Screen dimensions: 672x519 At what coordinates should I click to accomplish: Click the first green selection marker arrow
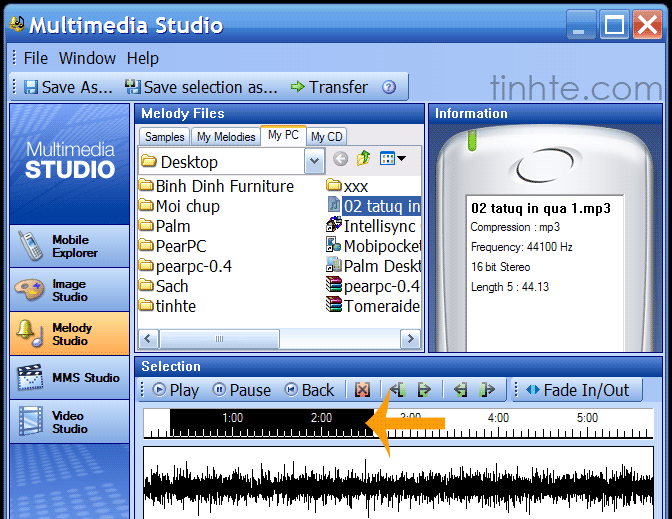pos(396,390)
